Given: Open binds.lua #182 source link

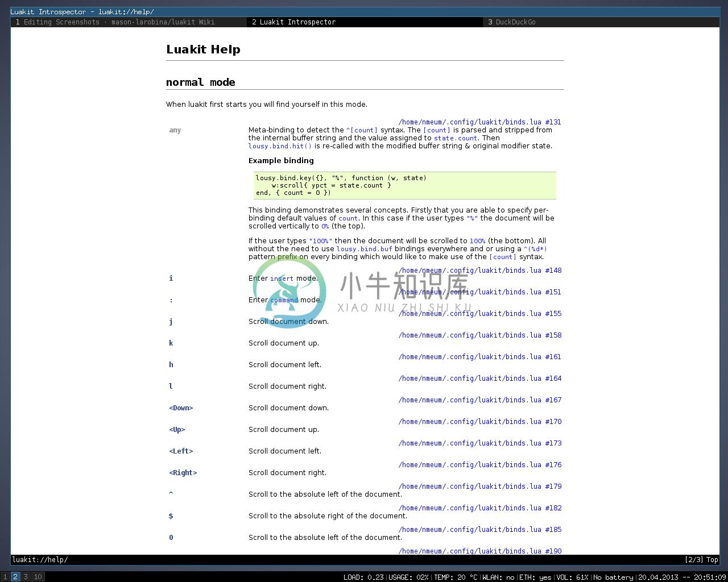Looking at the screenshot, I should tap(480, 508).
